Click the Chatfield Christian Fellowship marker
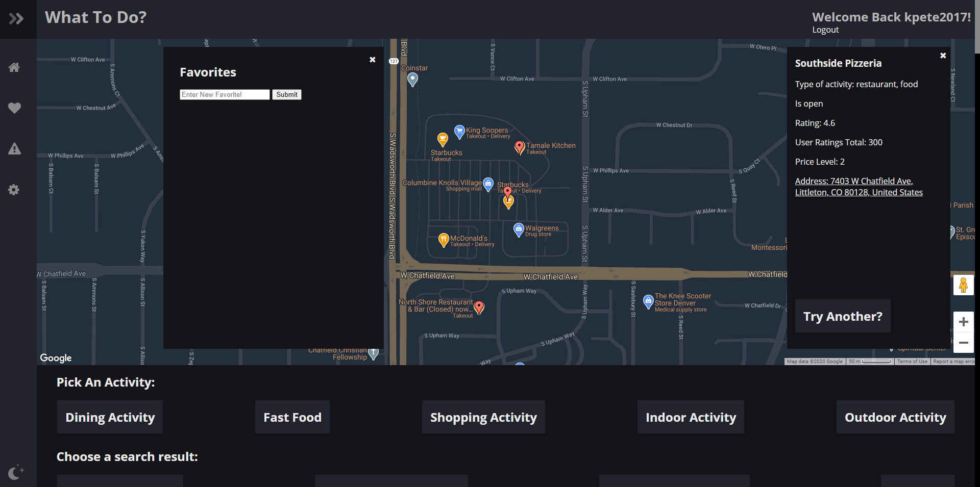Viewport: 980px width, 487px height. [373, 353]
